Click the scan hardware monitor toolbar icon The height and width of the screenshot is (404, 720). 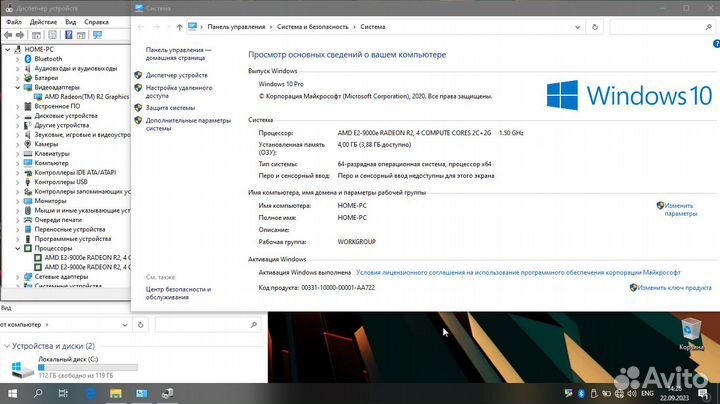point(97,35)
